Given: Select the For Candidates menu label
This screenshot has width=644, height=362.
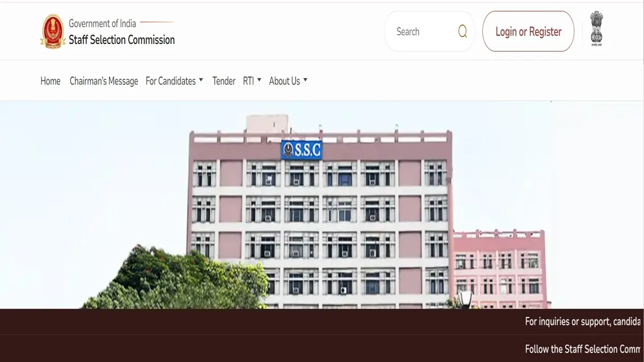Looking at the screenshot, I should pyautogui.click(x=171, y=81).
